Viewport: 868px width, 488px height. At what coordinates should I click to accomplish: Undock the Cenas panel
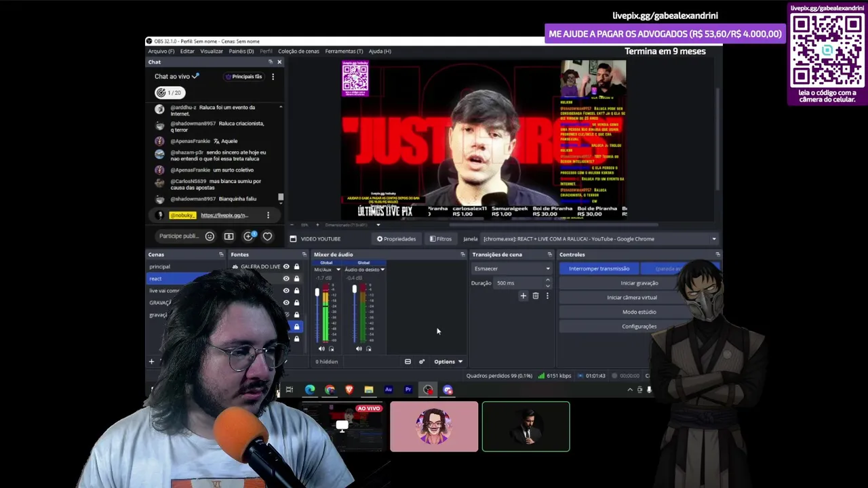click(221, 254)
